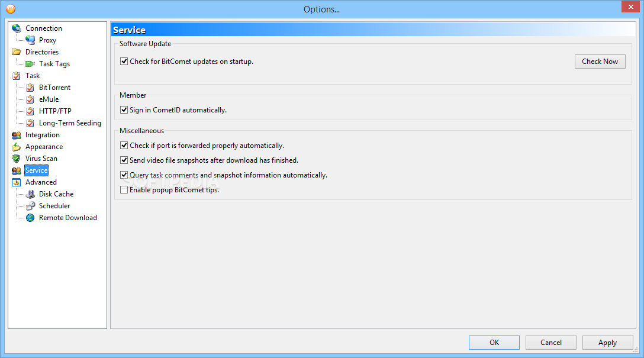This screenshot has height=358, width=644.
Task: Select Disk Cache options
Action: click(x=56, y=194)
